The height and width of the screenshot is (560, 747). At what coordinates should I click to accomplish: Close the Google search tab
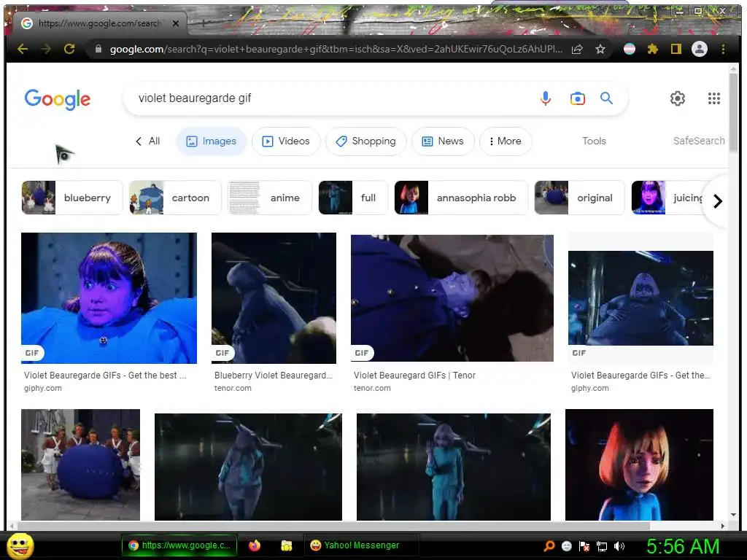pyautogui.click(x=176, y=23)
